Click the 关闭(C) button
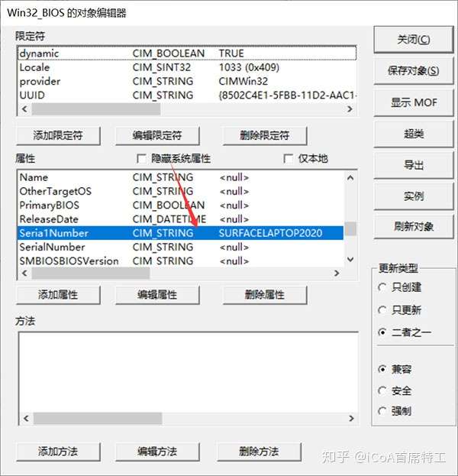The image size is (458, 476). 414,40
